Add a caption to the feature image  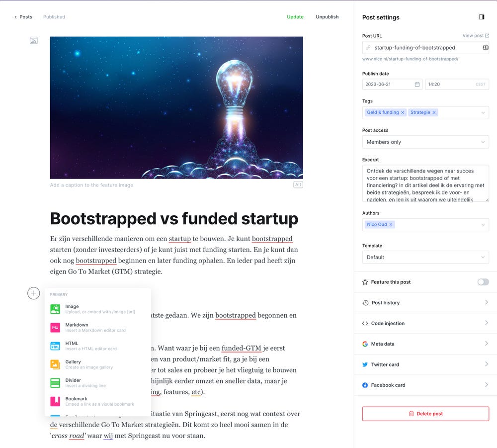click(x=91, y=185)
